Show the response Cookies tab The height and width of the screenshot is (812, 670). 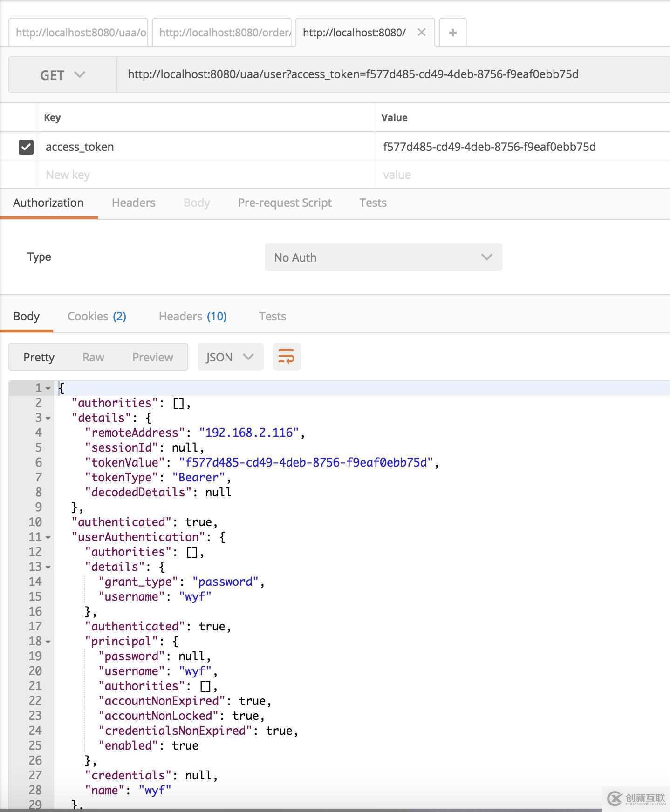pyautogui.click(x=96, y=317)
